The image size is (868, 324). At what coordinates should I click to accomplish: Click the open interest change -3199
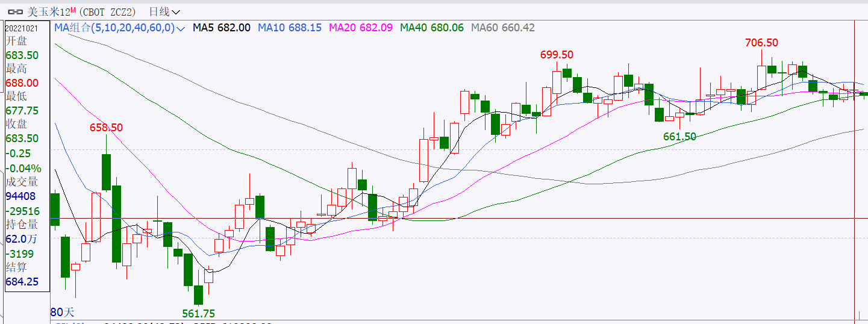pos(20,254)
